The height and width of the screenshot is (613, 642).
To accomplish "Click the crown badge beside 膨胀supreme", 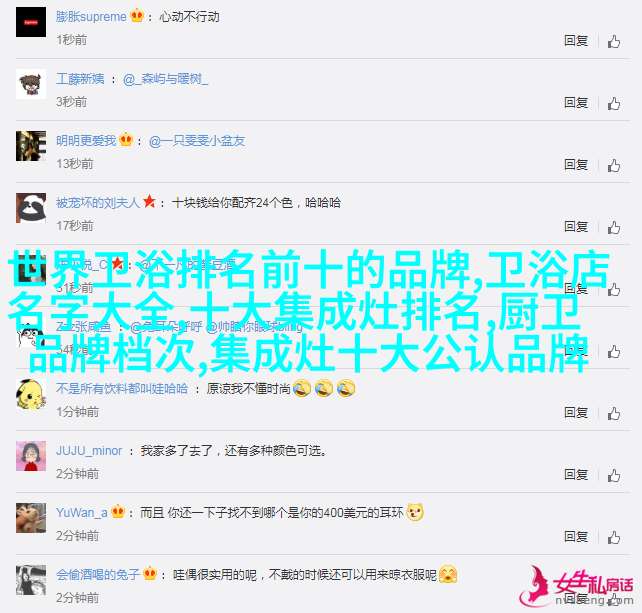I will click(137, 16).
